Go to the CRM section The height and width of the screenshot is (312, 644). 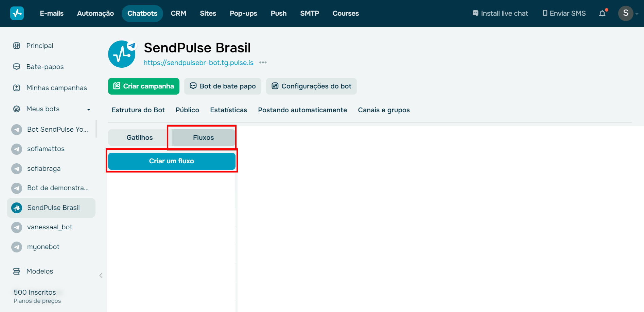pos(178,13)
